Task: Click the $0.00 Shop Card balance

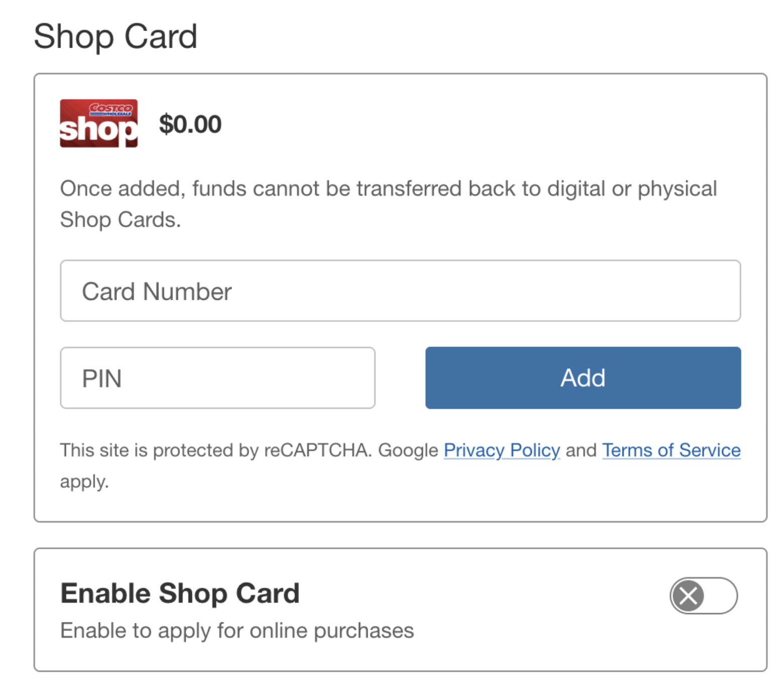Action: click(190, 125)
